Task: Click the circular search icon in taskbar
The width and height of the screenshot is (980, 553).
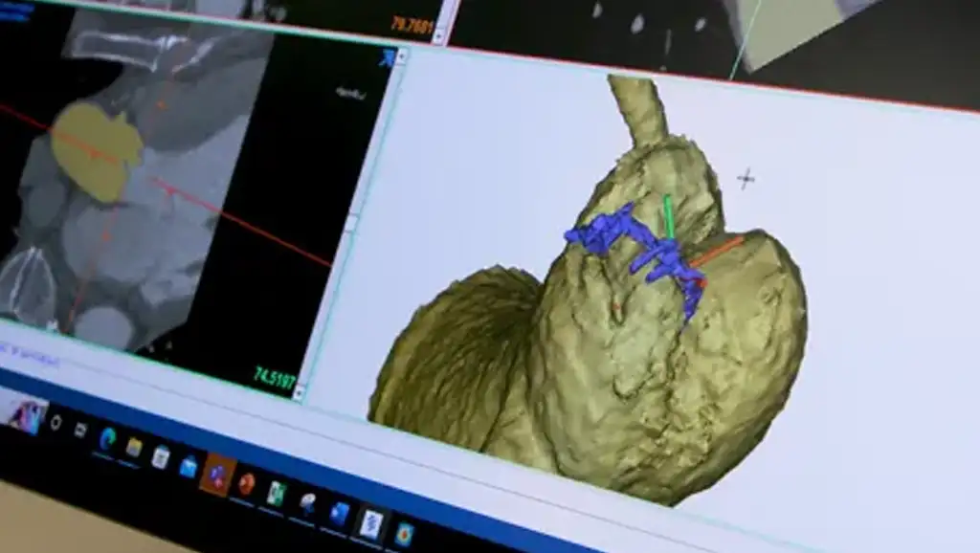Action: (x=56, y=422)
